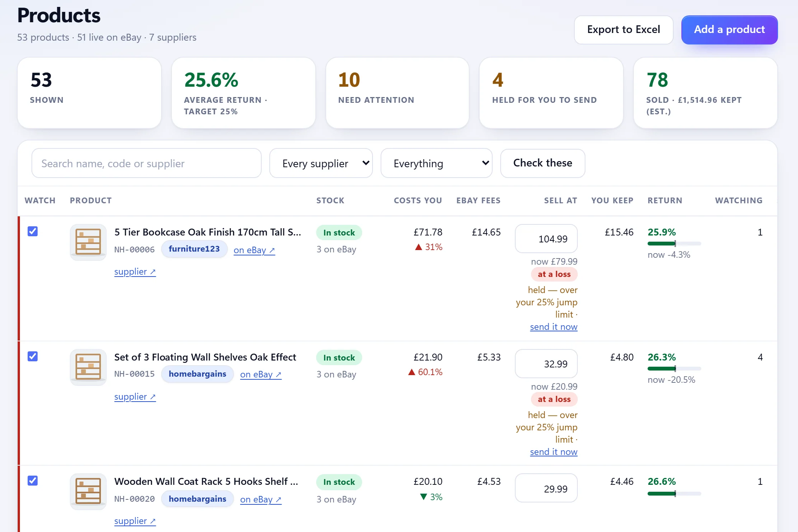The image size is (798, 532).
Task: Edit the 29.99 sell at price field
Action: pos(546,488)
